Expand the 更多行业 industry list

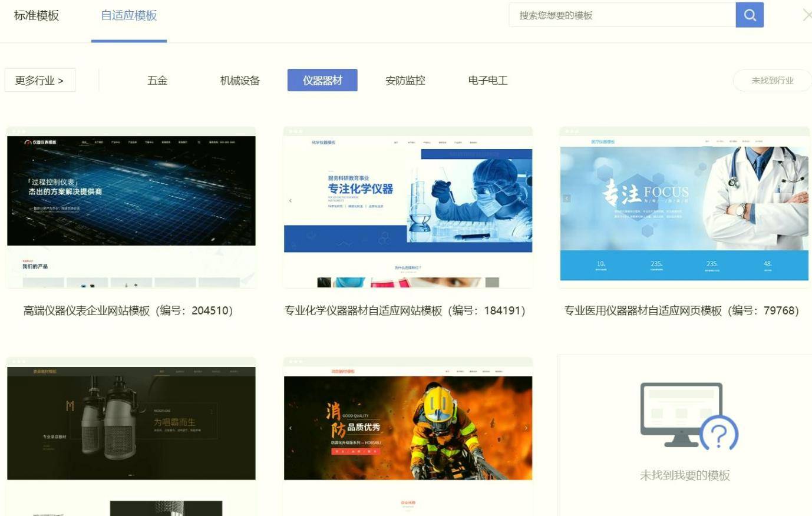tap(39, 80)
